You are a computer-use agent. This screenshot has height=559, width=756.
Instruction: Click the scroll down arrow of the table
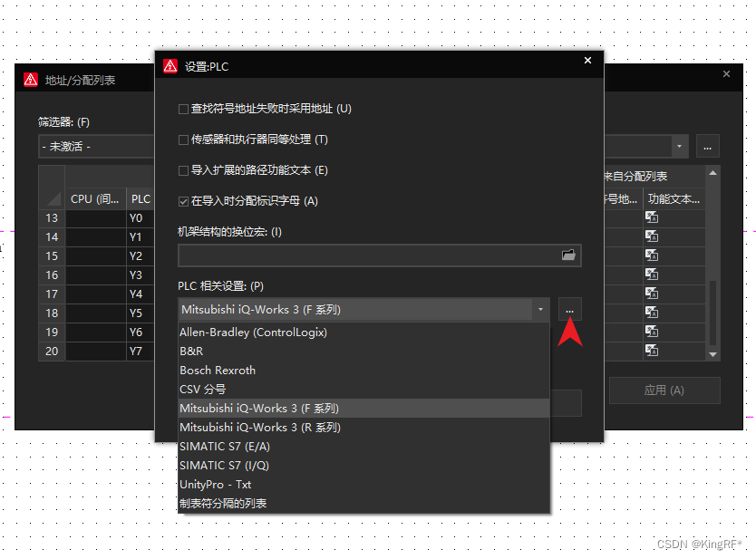712,354
